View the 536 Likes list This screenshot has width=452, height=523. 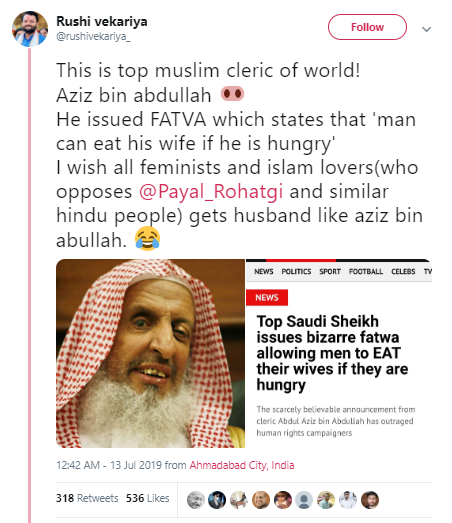point(147,498)
